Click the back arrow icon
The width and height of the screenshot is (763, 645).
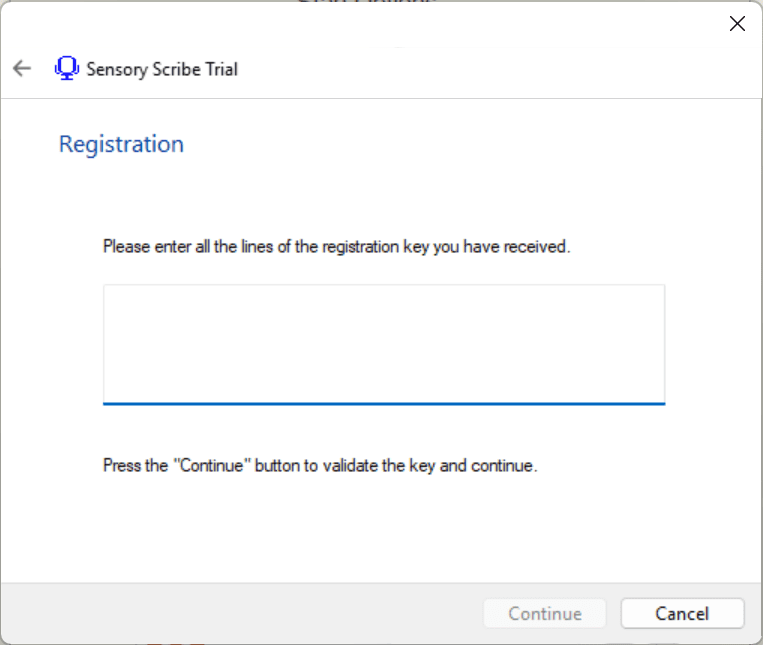click(x=22, y=69)
